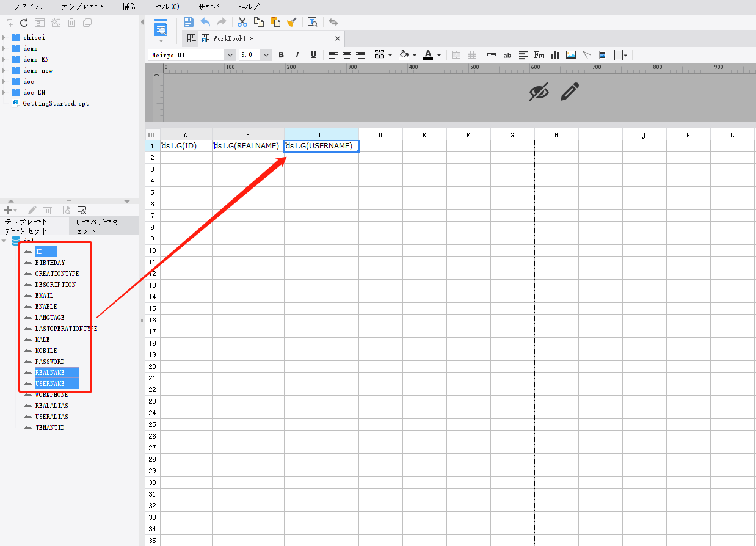Screen dimensions: 756x546
Task: Toggle italic formatting
Action: [297, 55]
